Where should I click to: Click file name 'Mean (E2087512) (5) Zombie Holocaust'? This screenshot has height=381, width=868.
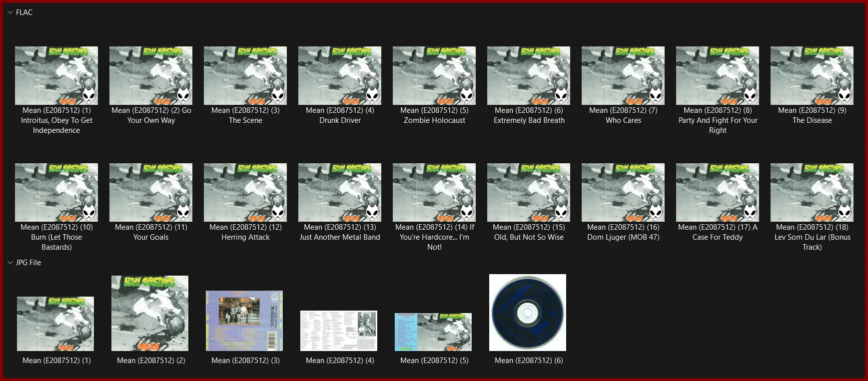point(434,115)
